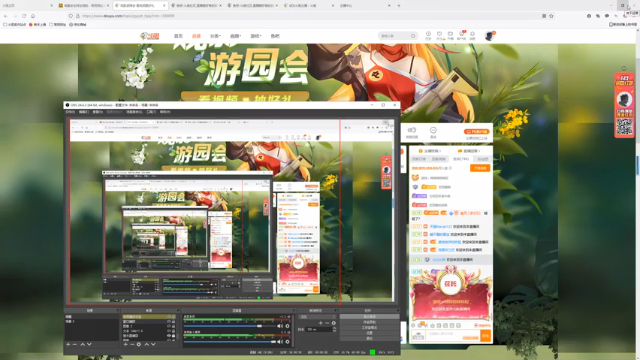Toggle lock on the highlighted first source
This screenshot has width=640, height=360.
click(x=173, y=316)
